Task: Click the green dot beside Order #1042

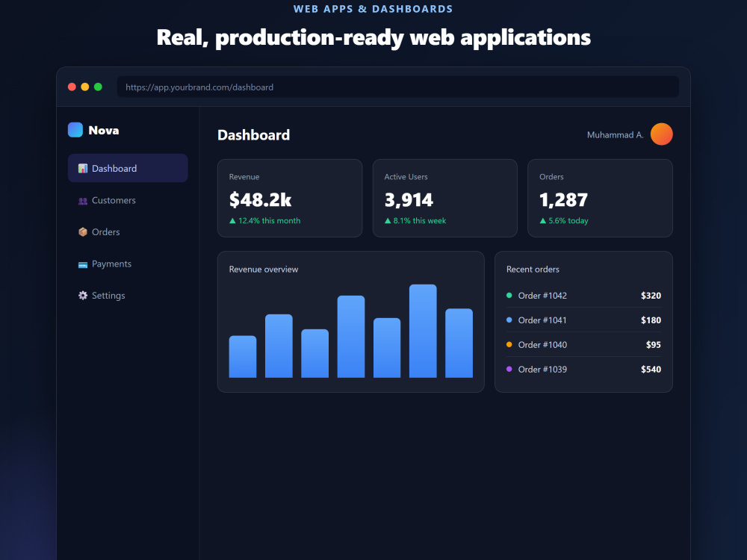Action: click(x=509, y=295)
